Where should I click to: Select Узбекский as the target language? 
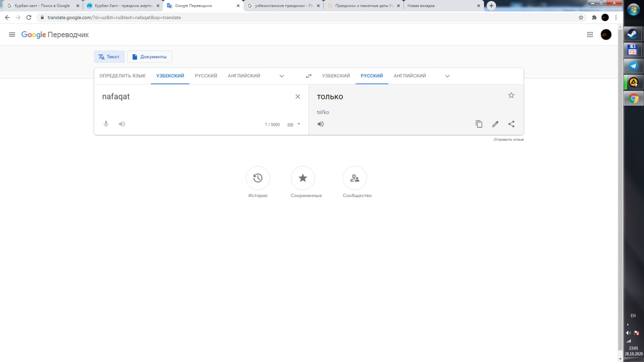coord(336,76)
